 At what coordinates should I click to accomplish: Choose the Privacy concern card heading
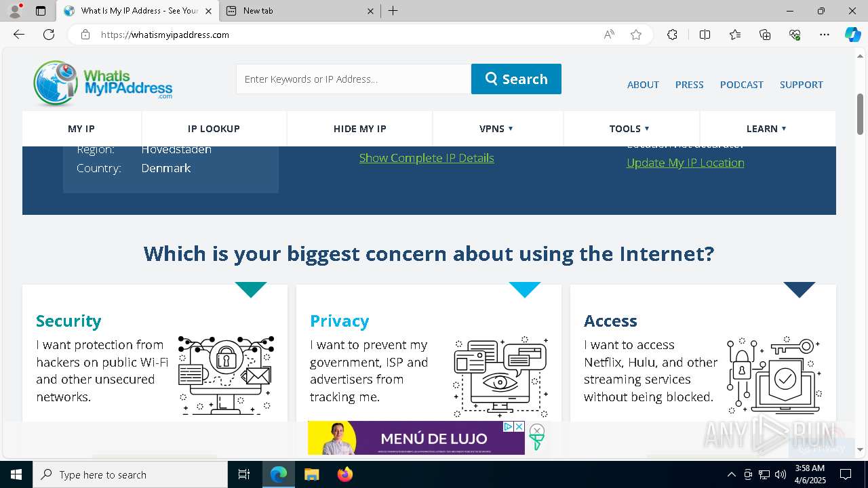[339, 321]
